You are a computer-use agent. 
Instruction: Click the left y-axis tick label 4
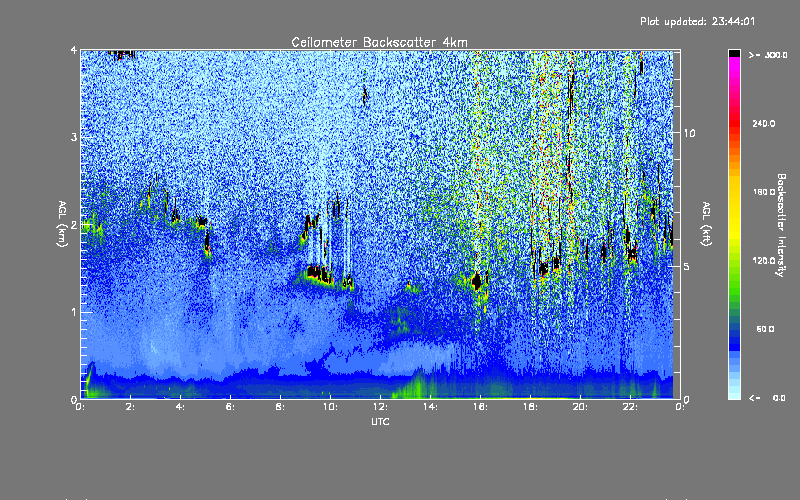(x=74, y=51)
